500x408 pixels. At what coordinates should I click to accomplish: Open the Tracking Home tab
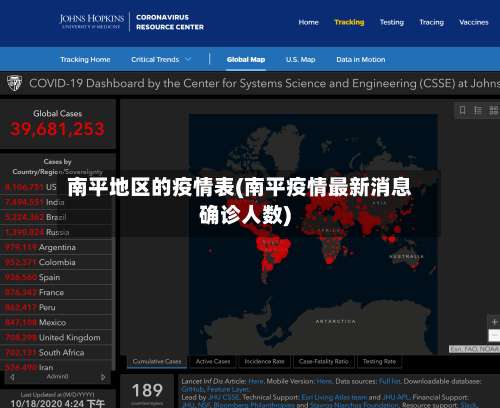(x=85, y=60)
